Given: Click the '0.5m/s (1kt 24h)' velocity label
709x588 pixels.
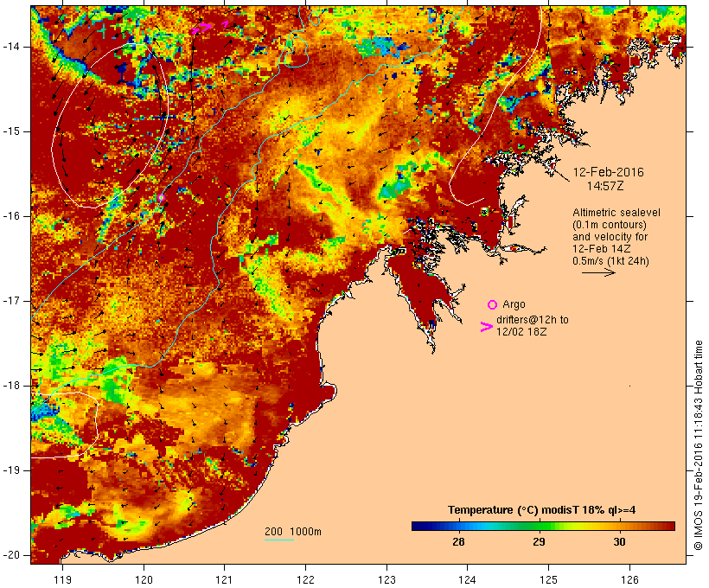Looking at the screenshot, I should (610, 261).
